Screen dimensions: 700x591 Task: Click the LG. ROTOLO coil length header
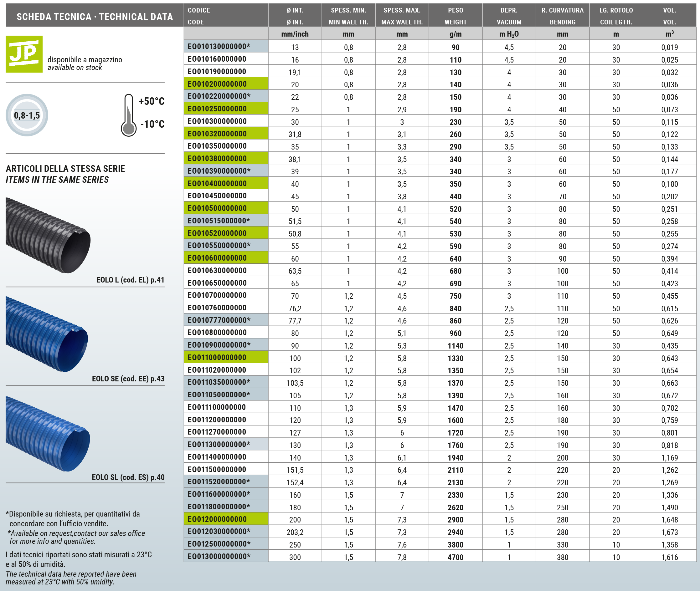click(616, 16)
